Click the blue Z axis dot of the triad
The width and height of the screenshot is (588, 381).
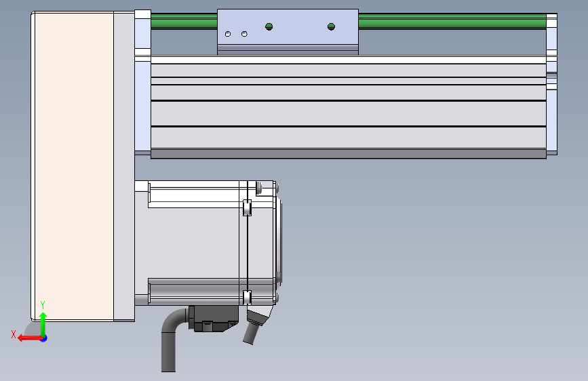44,338
